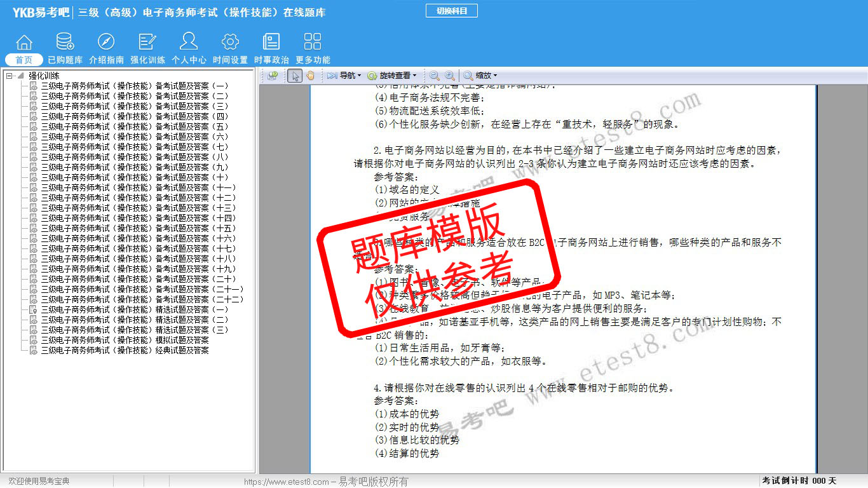Open 时间设置 gear icon
This screenshot has width=868, height=488.
[x=230, y=43]
